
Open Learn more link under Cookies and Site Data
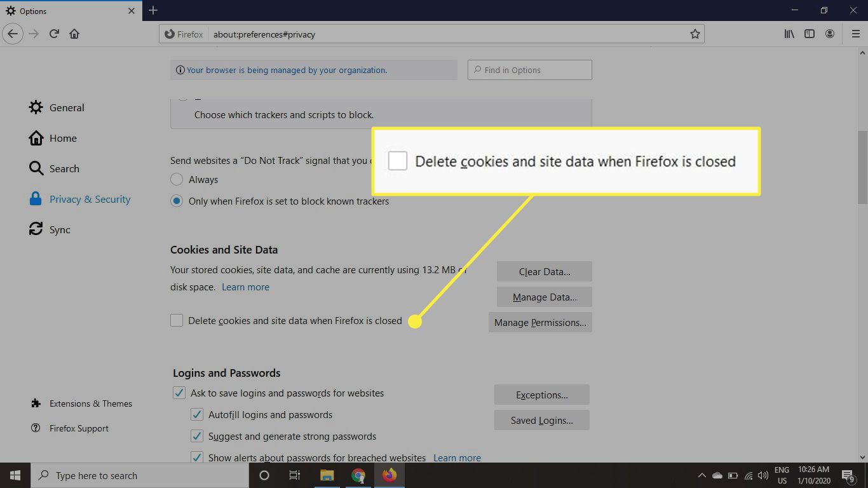point(245,287)
